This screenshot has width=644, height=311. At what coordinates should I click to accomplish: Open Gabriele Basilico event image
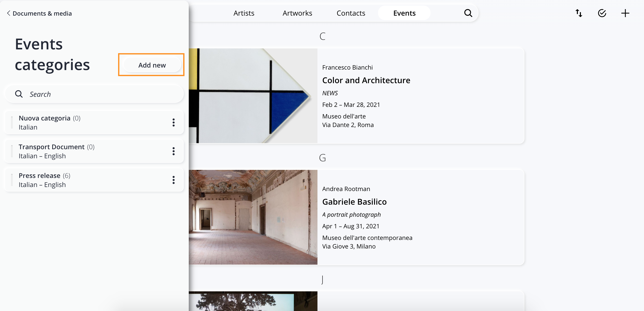click(253, 217)
